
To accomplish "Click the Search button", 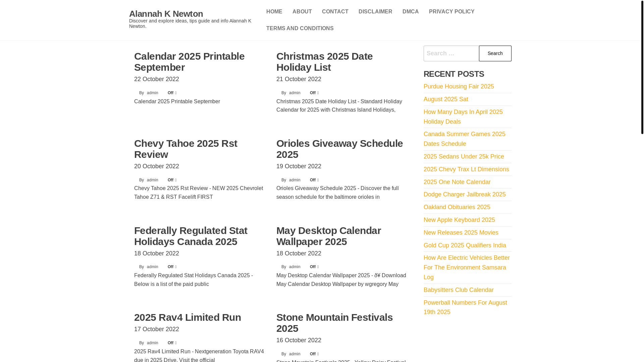I will [x=495, y=53].
